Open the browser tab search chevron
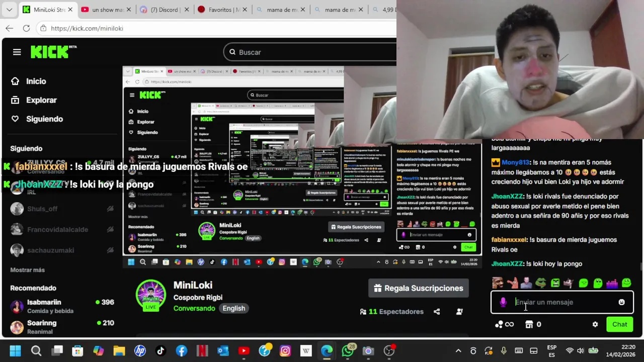The height and width of the screenshot is (362, 644). coord(9,10)
